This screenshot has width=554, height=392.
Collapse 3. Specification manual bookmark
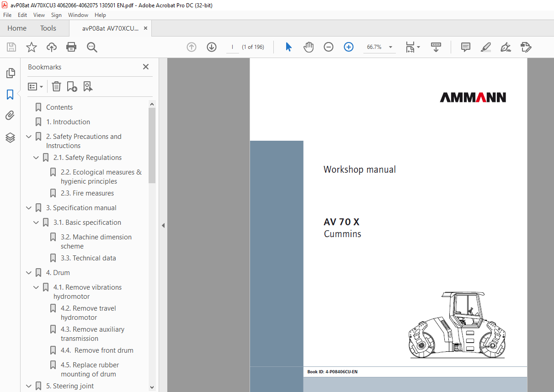point(29,208)
